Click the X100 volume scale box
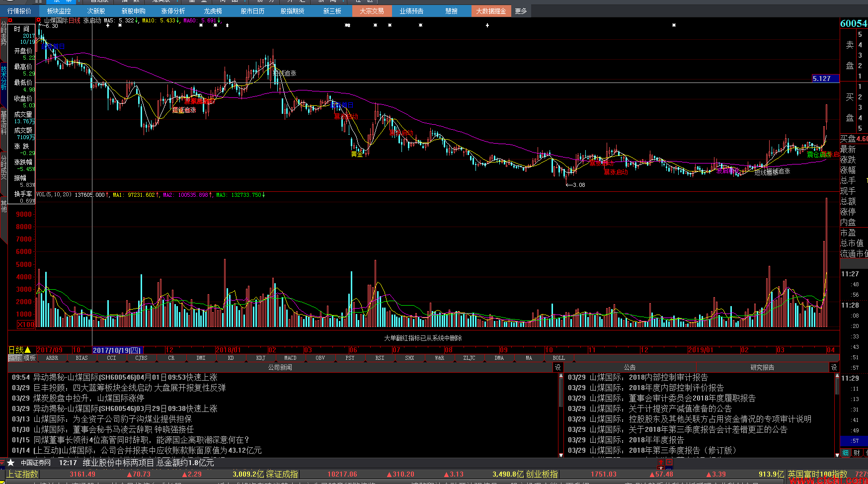 26,324
